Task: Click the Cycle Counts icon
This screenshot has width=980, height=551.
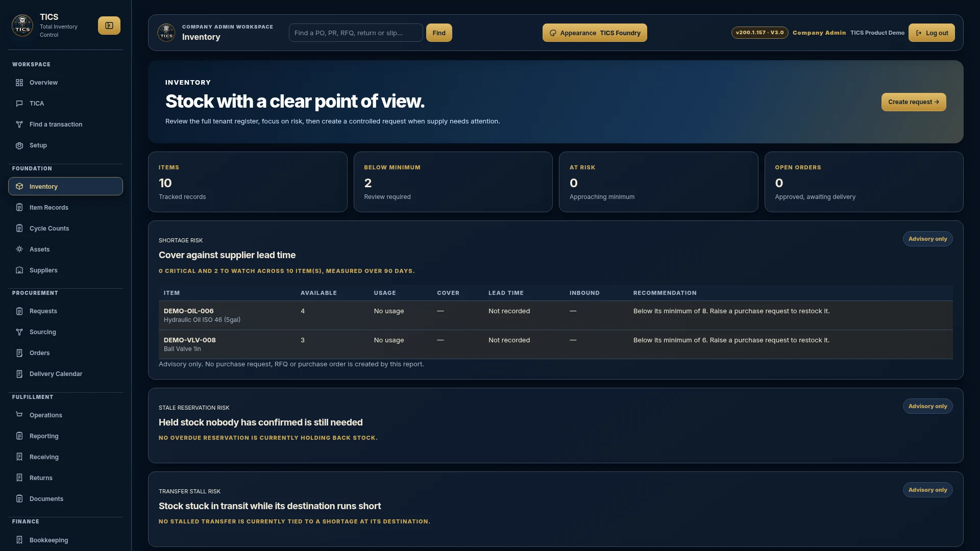Action: tap(19, 229)
